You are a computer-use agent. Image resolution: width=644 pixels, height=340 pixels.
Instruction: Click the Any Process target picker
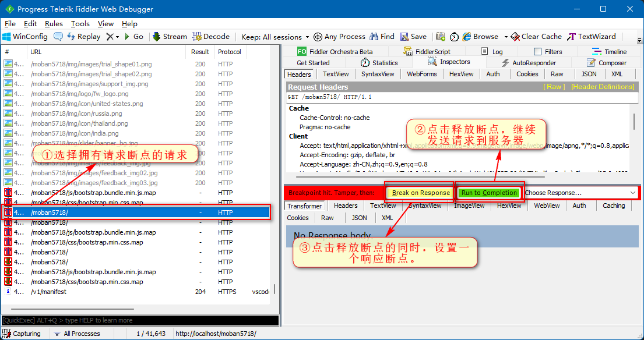[339, 37]
